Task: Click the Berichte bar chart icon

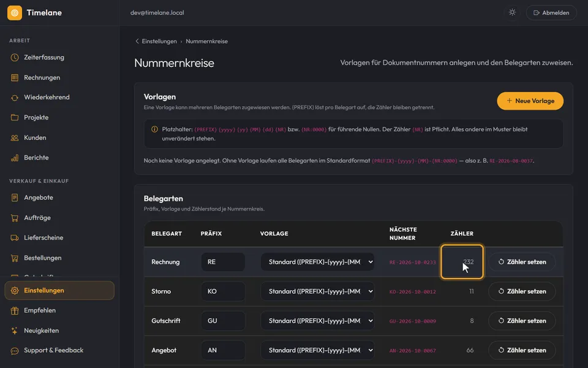Action: point(15,158)
